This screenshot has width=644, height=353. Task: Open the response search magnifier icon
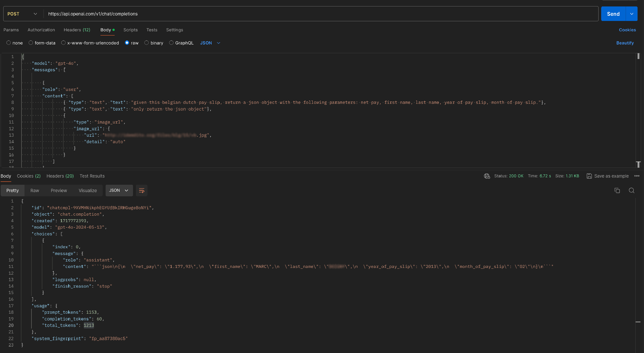[x=631, y=191]
